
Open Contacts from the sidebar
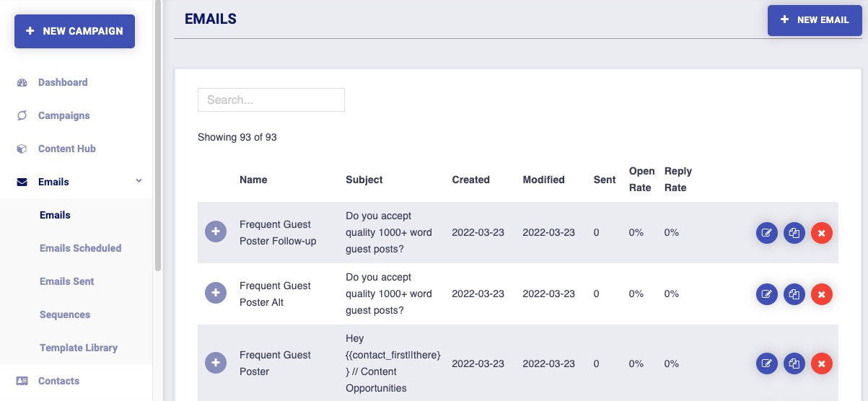pyautogui.click(x=58, y=381)
